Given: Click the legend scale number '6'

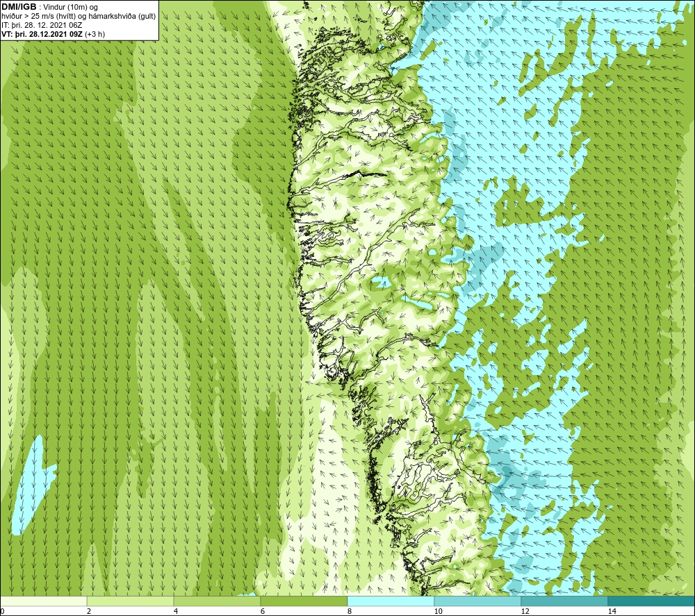Looking at the screenshot, I should (x=263, y=611).
